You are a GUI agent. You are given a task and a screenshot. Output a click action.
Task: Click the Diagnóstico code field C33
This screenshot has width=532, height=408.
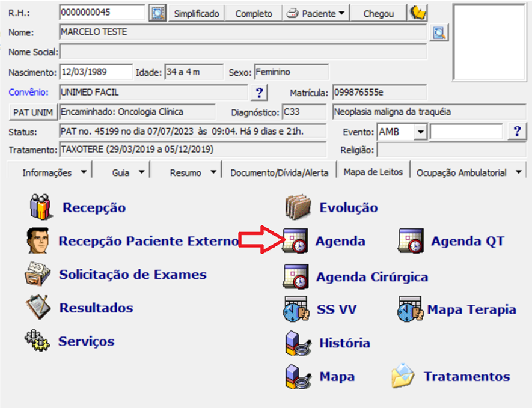[304, 112]
